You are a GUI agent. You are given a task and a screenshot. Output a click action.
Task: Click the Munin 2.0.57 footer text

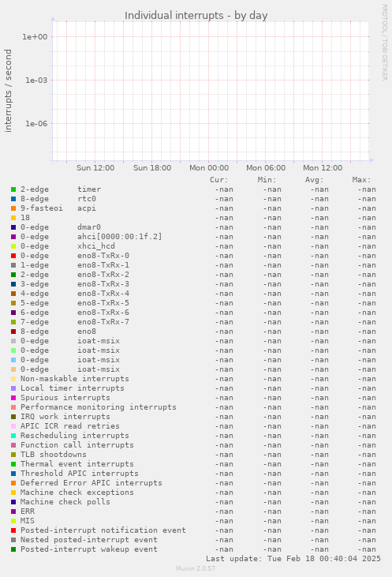(x=196, y=568)
